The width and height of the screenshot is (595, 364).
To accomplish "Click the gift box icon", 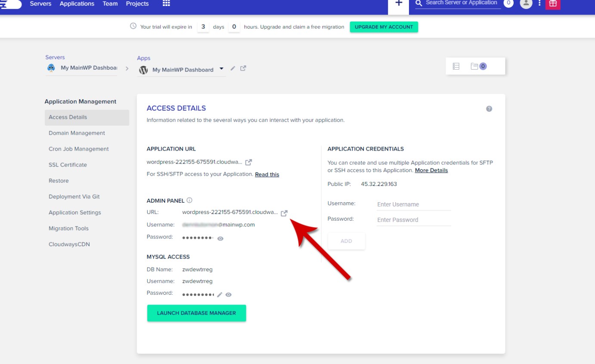I will 553,4.
